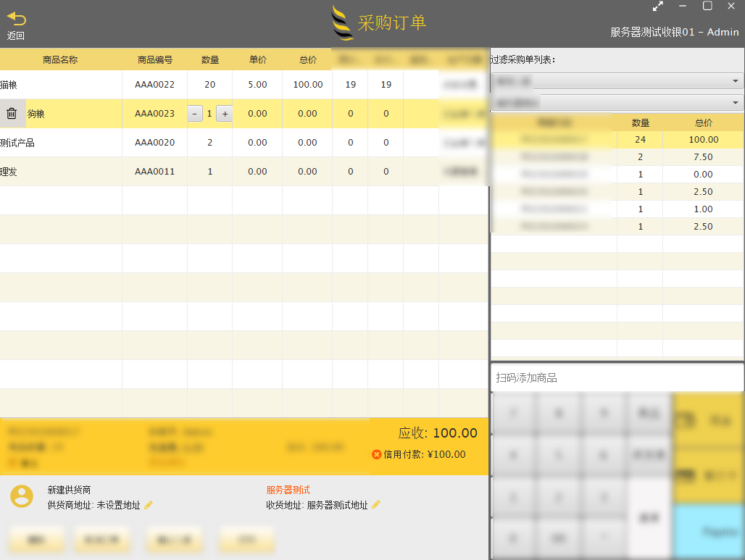Select the 测试产品 row AAA0020

(x=61, y=143)
